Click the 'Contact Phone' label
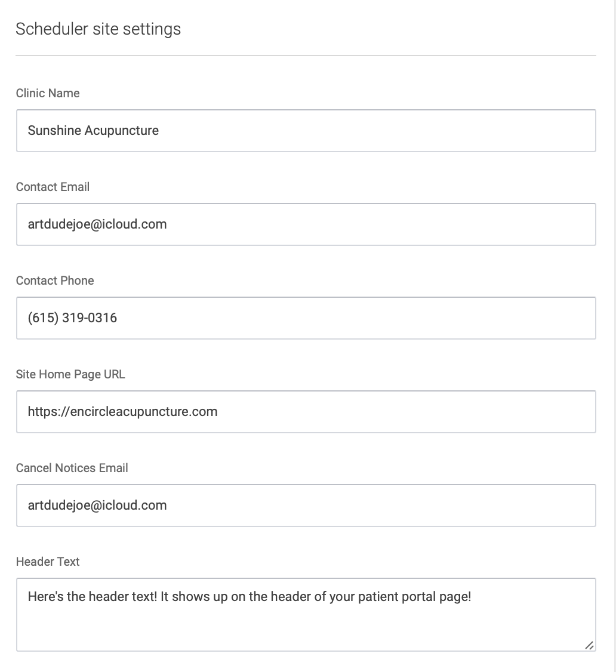This screenshot has height=672, width=616. click(x=55, y=280)
